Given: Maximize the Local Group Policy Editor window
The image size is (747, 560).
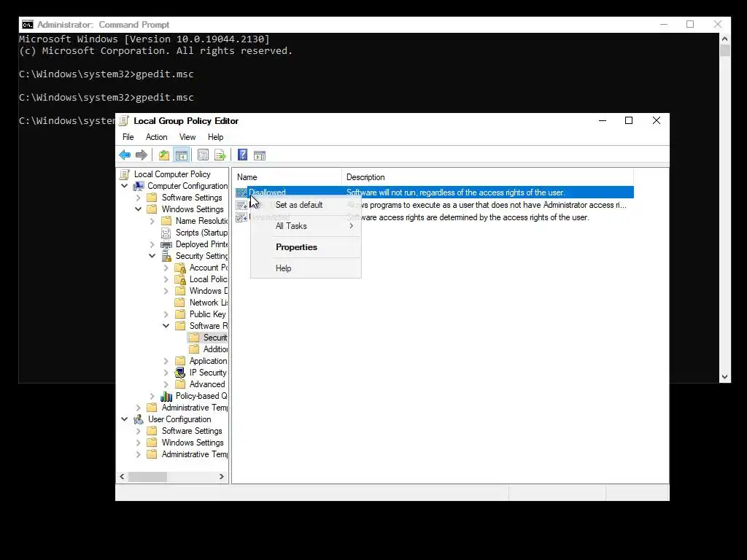Looking at the screenshot, I should tap(629, 120).
